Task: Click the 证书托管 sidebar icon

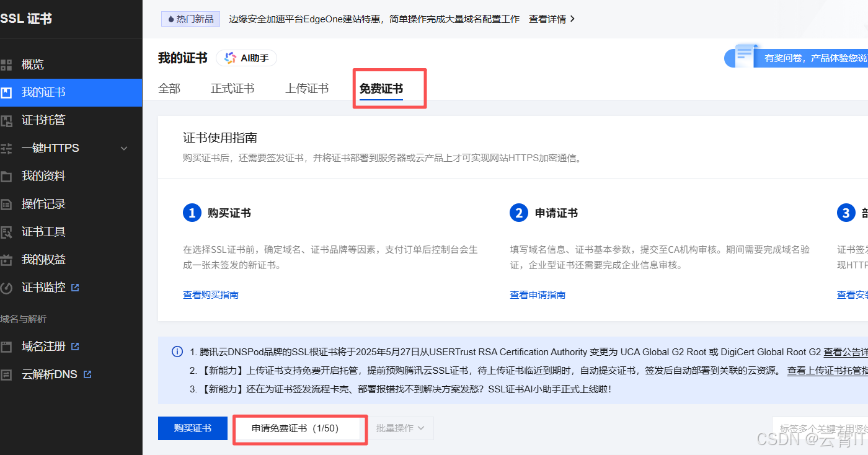Action: pyautogui.click(x=6, y=120)
